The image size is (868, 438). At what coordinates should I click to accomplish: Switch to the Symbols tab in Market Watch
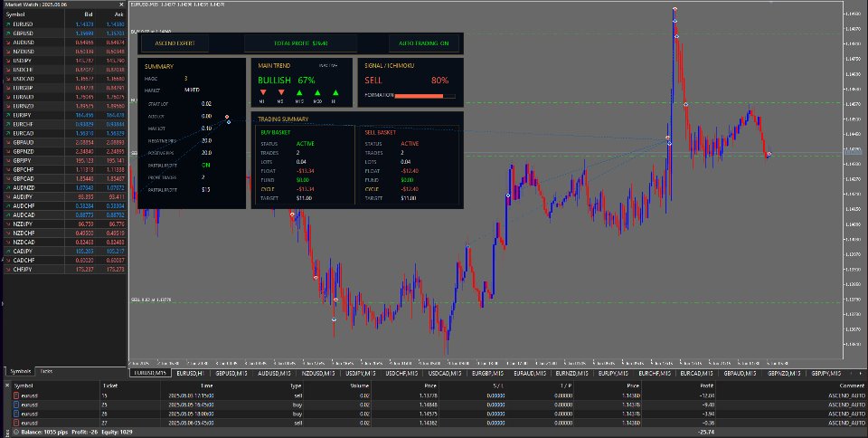[21, 371]
